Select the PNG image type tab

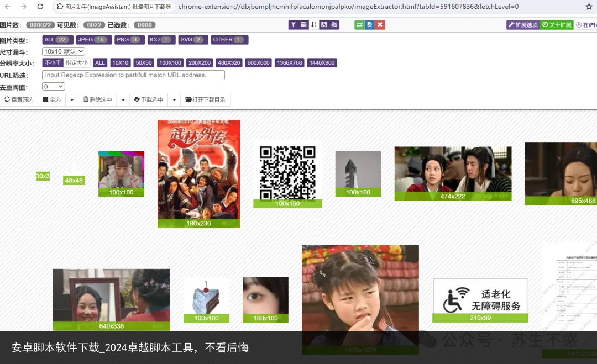[129, 40]
